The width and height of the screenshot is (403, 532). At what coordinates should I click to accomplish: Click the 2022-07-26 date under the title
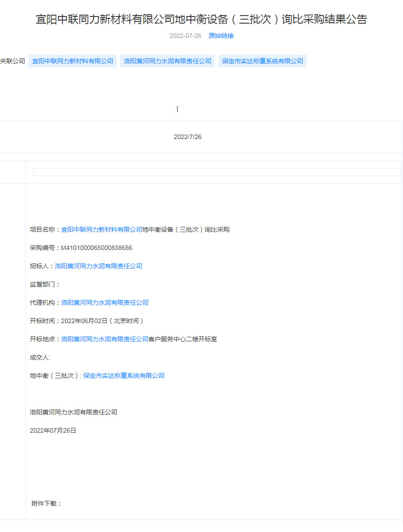pos(185,36)
